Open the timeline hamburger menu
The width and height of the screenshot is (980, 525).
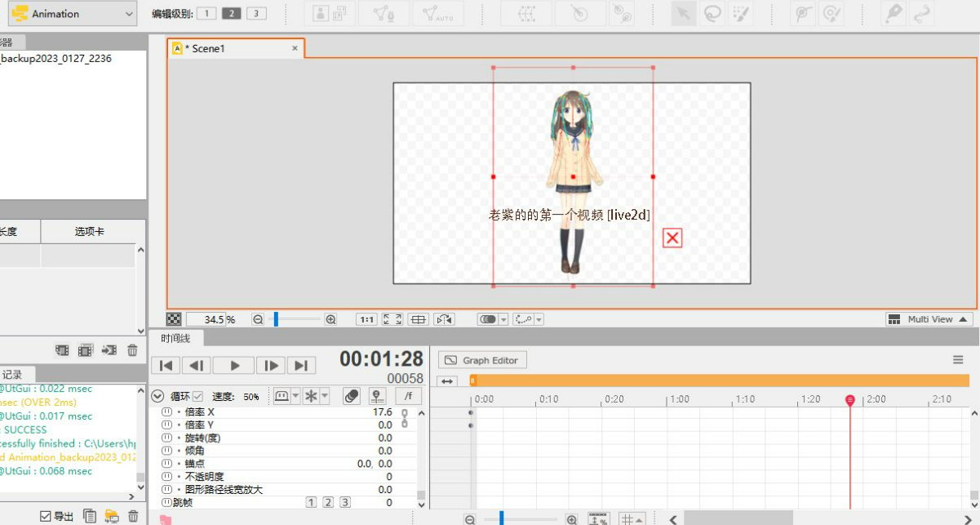tap(958, 360)
